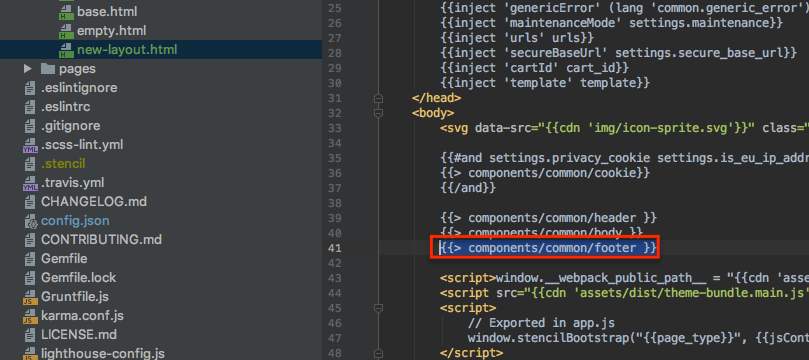This screenshot has height=360, width=809.
Task: Open empty.html file
Action: (x=111, y=30)
